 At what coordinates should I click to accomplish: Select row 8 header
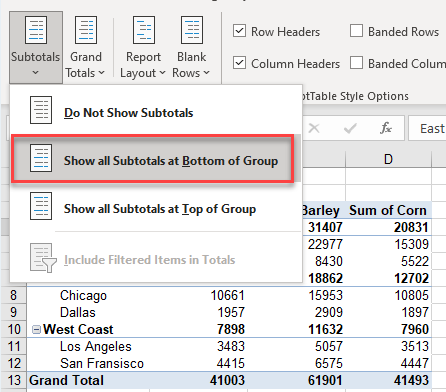13,295
